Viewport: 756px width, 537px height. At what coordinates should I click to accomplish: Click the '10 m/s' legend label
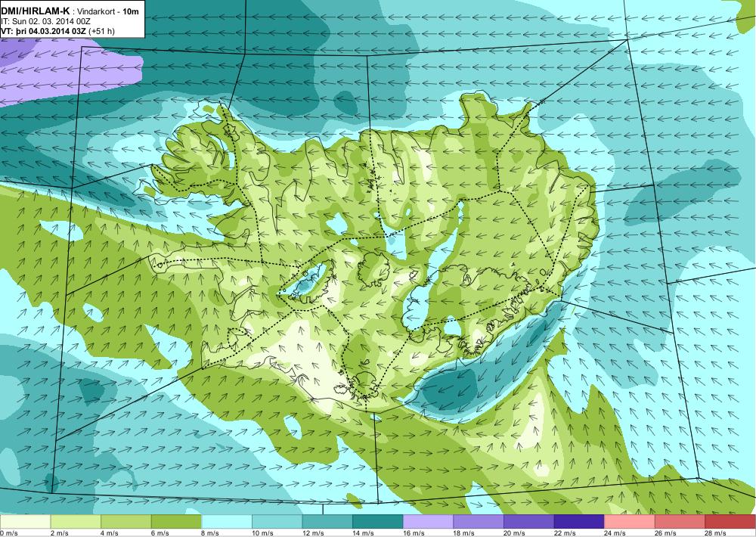click(262, 532)
